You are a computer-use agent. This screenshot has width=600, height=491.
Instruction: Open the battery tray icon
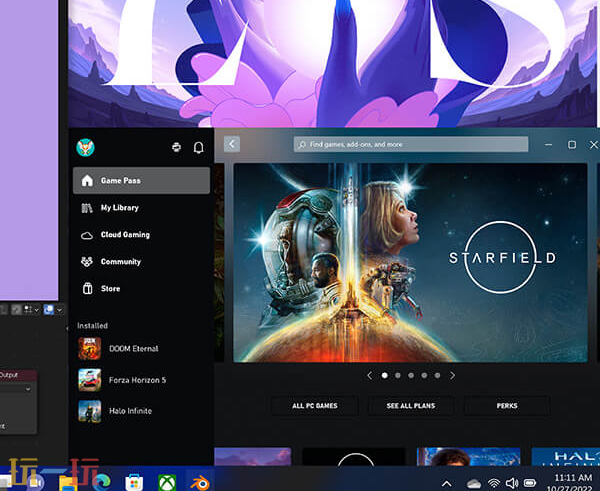pos(530,483)
